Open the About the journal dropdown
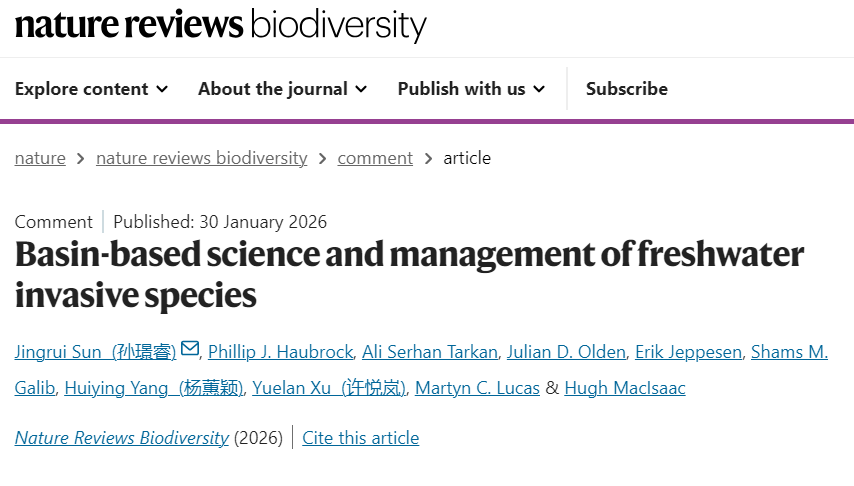 tap(282, 89)
